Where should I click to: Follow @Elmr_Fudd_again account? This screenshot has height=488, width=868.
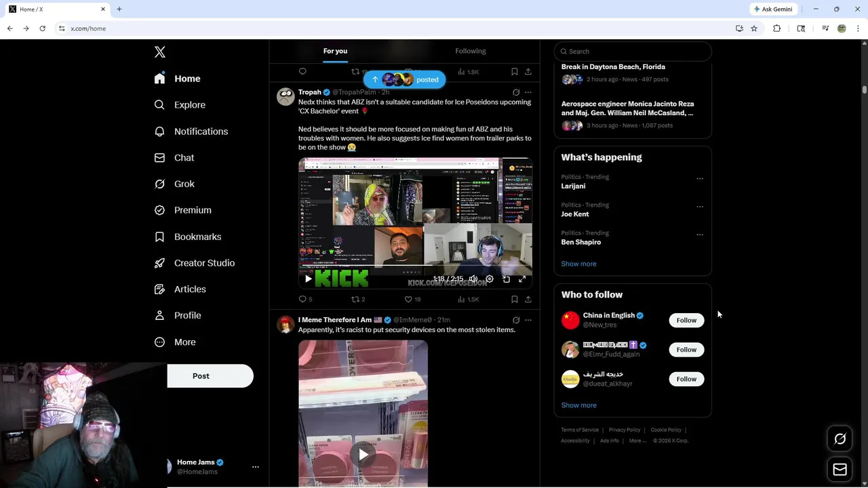click(x=686, y=350)
